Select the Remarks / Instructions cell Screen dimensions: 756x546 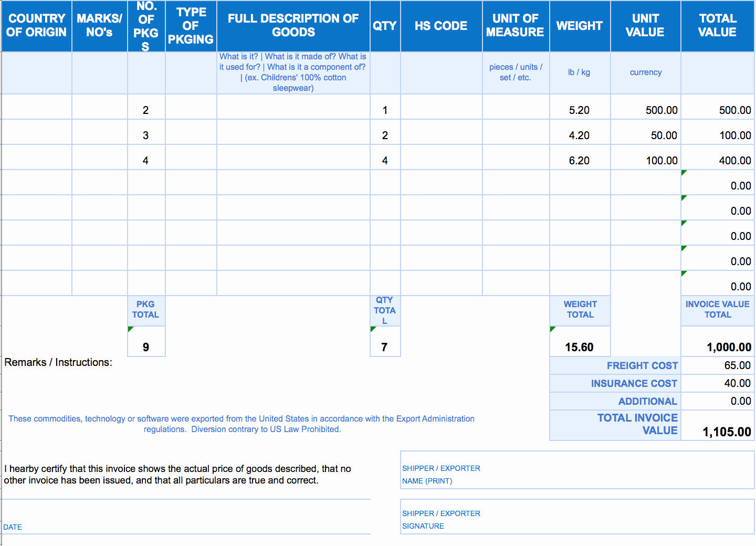[x=58, y=362]
